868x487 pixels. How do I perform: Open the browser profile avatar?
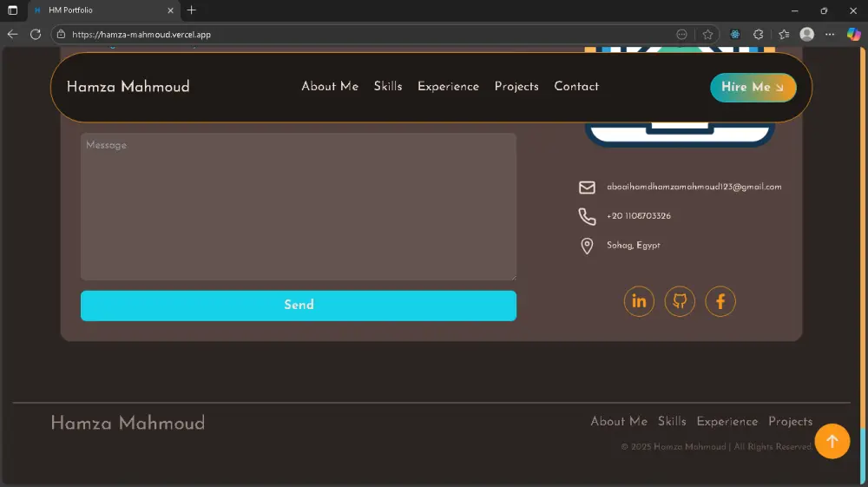click(807, 35)
